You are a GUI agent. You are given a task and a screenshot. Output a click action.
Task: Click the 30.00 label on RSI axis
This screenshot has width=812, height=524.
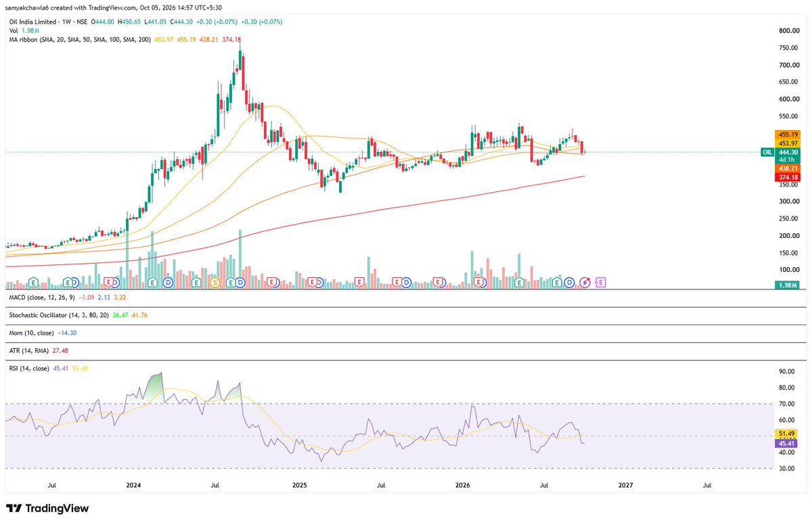[x=786, y=469]
